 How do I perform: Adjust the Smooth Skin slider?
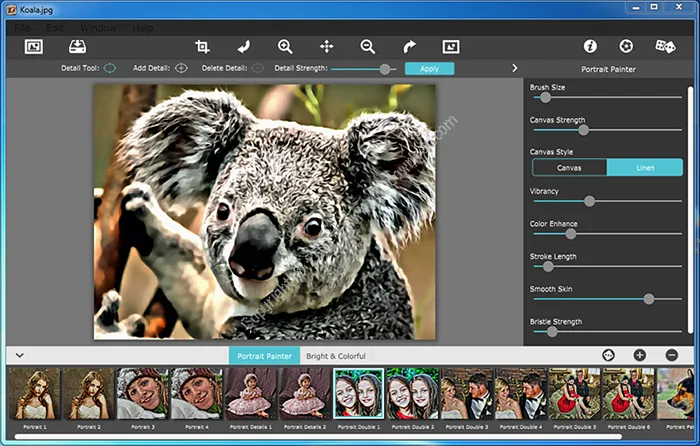(x=648, y=299)
